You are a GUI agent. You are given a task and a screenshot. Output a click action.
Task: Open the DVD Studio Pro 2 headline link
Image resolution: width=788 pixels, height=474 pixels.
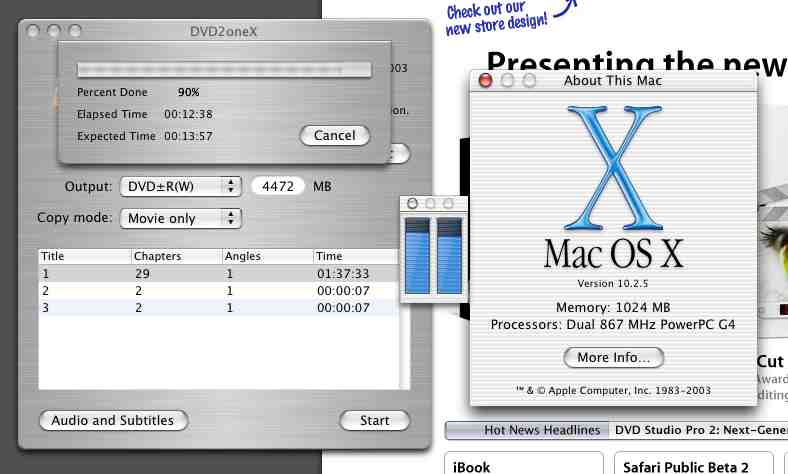tap(701, 430)
